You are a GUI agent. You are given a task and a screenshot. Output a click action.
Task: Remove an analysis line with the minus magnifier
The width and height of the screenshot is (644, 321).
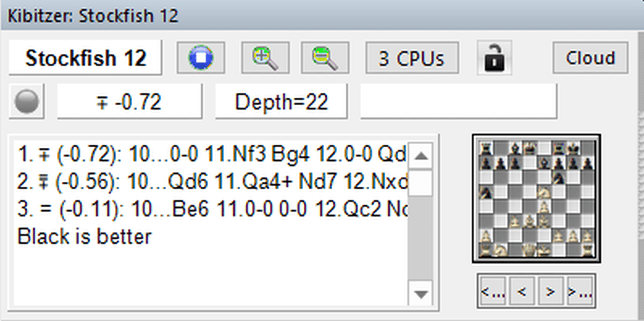(325, 58)
